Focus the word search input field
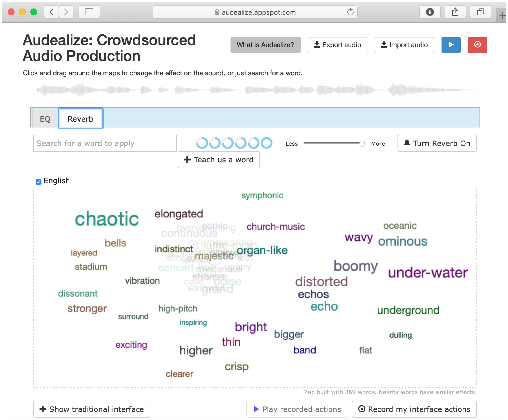508x420 pixels. pyautogui.click(x=105, y=143)
